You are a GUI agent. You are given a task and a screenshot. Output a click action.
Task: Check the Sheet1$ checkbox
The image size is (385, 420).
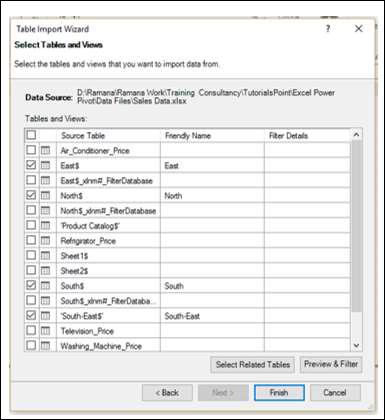pos(31,255)
